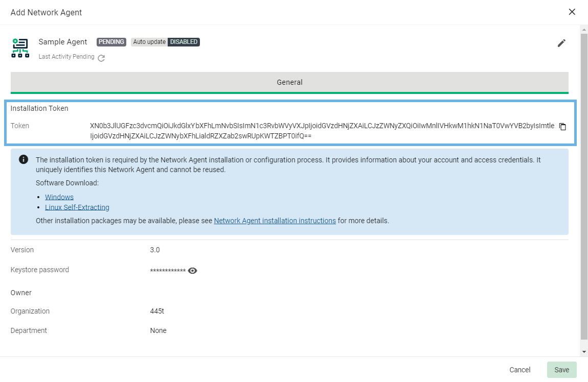Click the masked keystore password value
The image size is (588, 382).
tap(168, 271)
